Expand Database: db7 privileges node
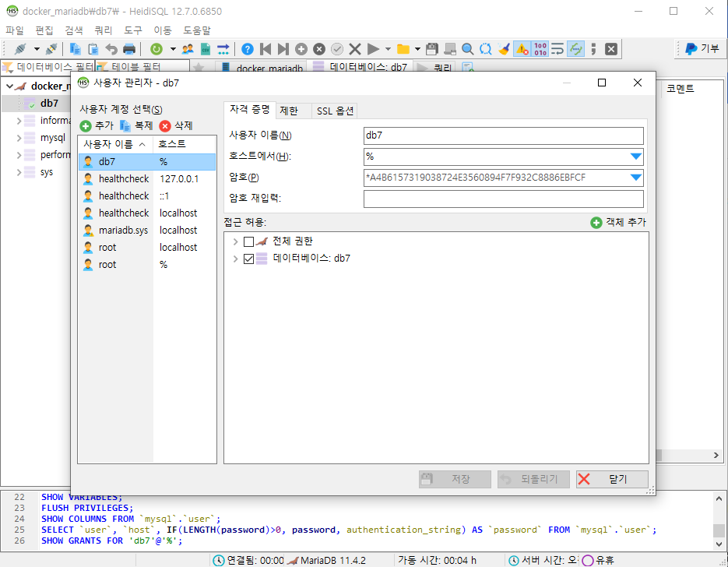Viewport: 728px width, 567px height. click(235, 259)
